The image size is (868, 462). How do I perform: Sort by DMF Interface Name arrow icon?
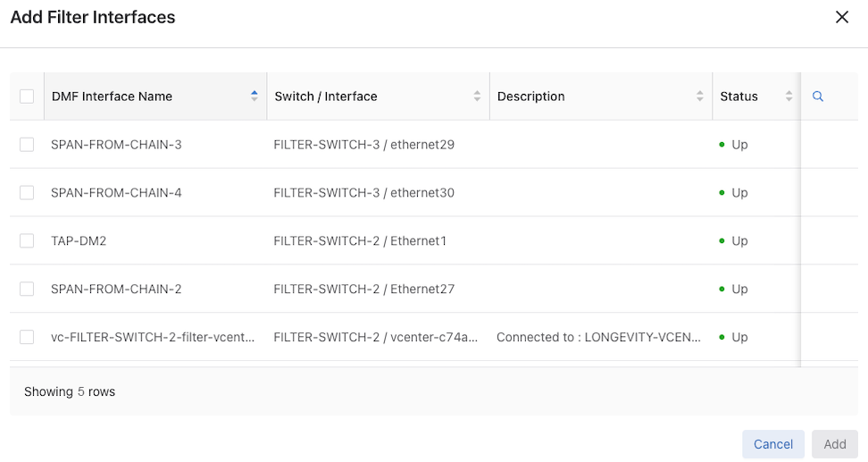click(x=255, y=97)
